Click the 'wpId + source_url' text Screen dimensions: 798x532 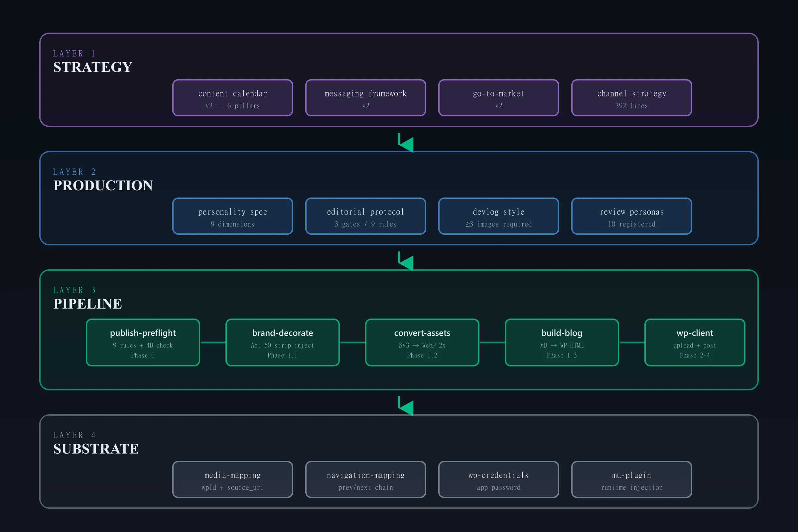[233, 487]
